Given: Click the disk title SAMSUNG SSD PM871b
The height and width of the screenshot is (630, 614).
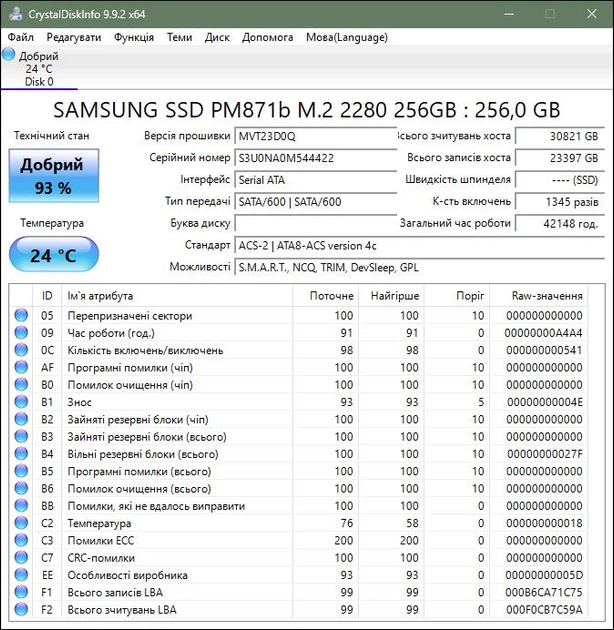Looking at the screenshot, I should (307, 110).
